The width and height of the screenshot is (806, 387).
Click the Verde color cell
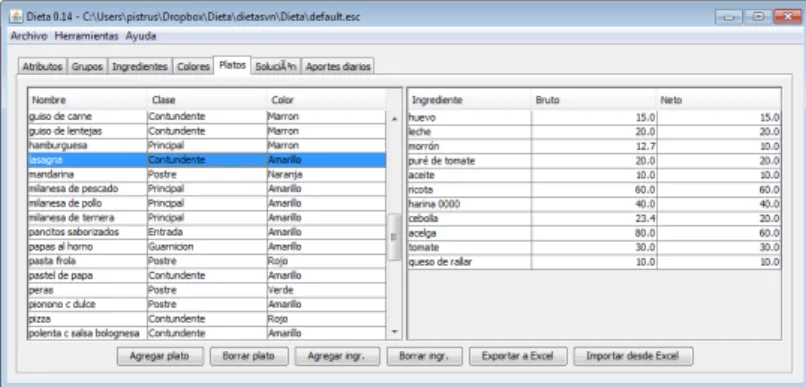326,290
